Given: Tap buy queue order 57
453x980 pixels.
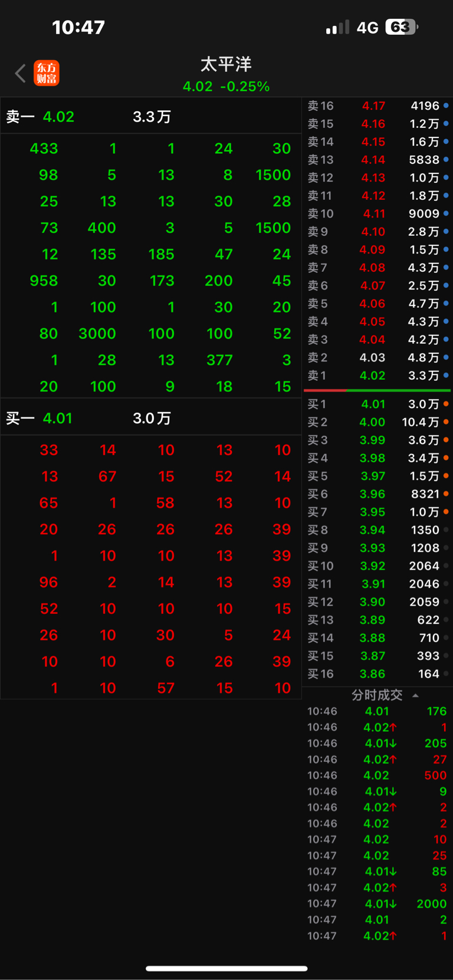Looking at the screenshot, I should point(166,688).
